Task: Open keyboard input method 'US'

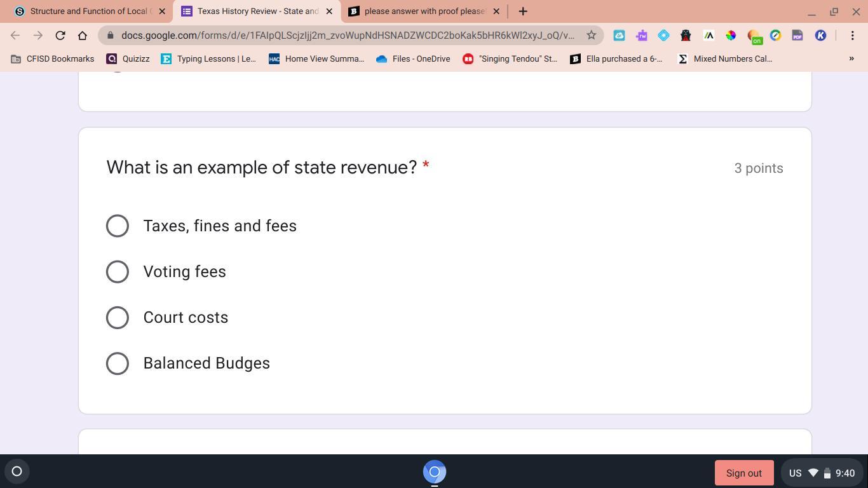Action: [x=795, y=473]
